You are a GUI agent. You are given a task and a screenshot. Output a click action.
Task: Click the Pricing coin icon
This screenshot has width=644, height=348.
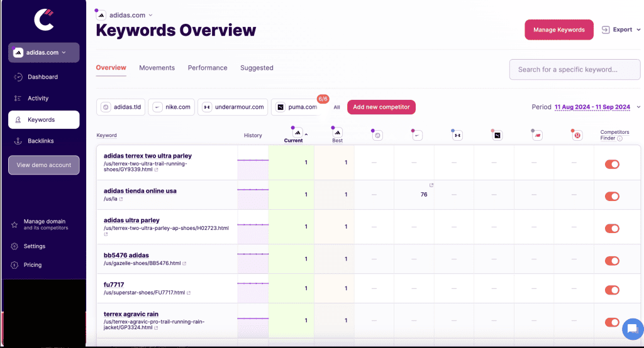14,265
